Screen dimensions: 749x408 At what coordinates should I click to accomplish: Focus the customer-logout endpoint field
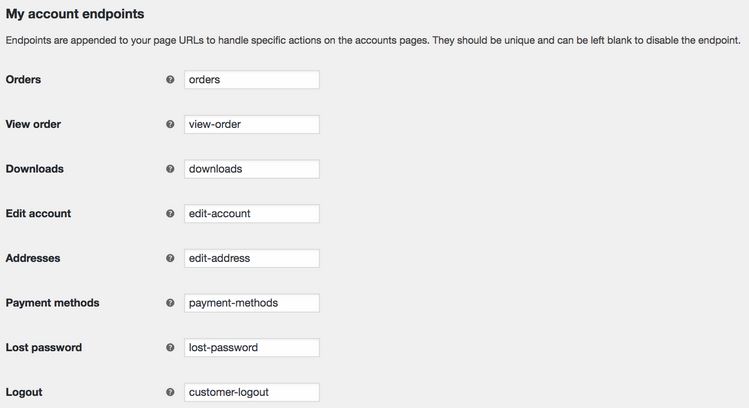252,392
